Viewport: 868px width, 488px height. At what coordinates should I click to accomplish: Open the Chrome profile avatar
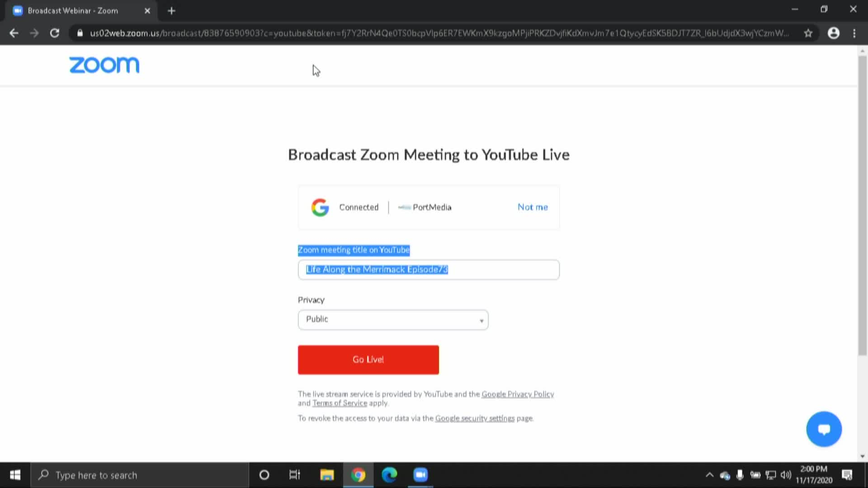[834, 33]
